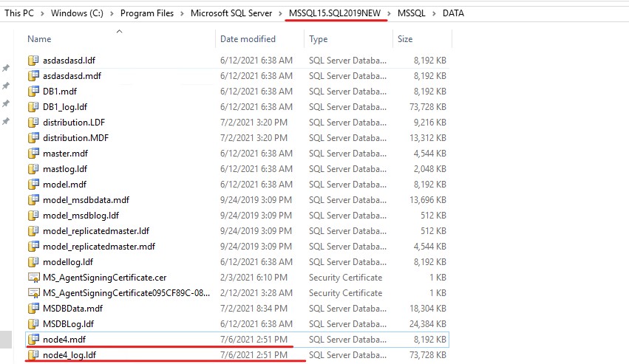Click the model.mdf file icon
This screenshot has width=629, height=364.
click(x=33, y=185)
